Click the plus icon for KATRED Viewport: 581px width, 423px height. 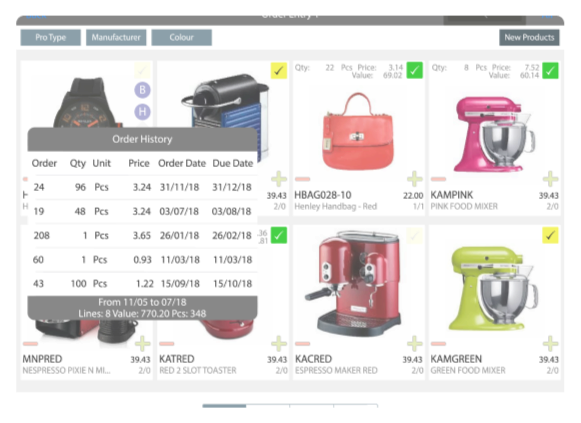(279, 344)
